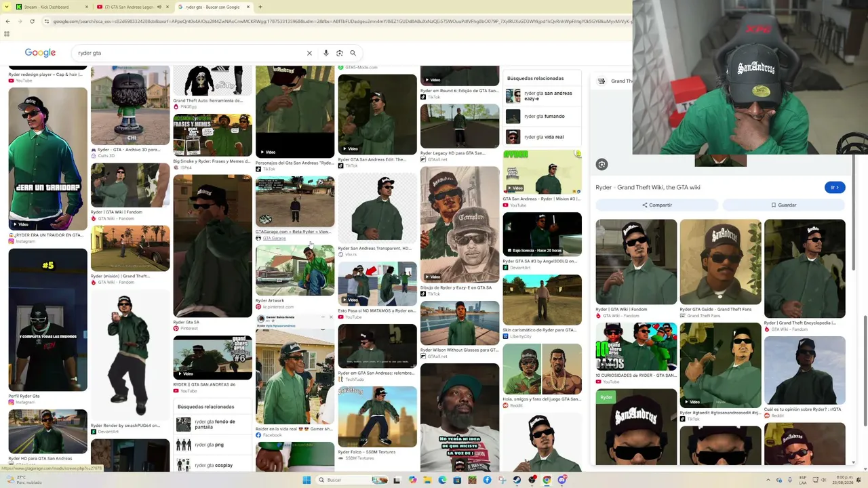Image resolution: width=868 pixels, height=488 pixels.
Task: Open 'Ryder Legacy HD para GTA San' result
Action: coord(460,126)
